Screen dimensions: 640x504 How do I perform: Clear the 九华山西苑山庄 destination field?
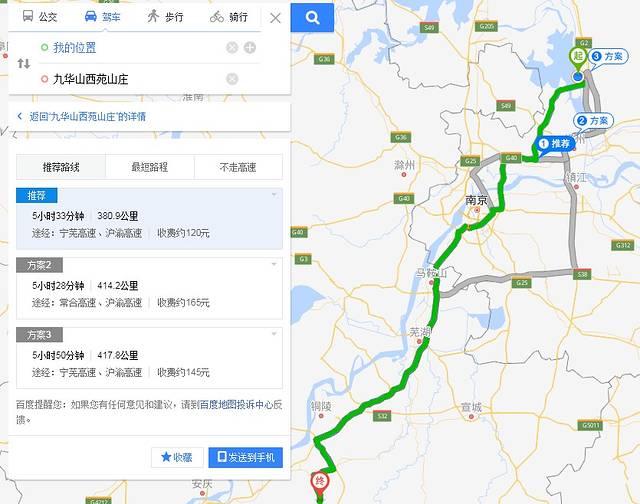[x=232, y=79]
